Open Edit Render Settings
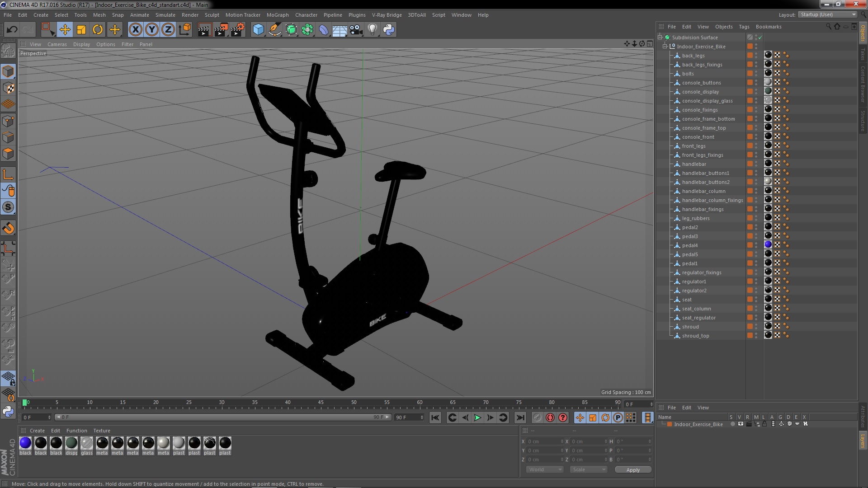 [238, 30]
